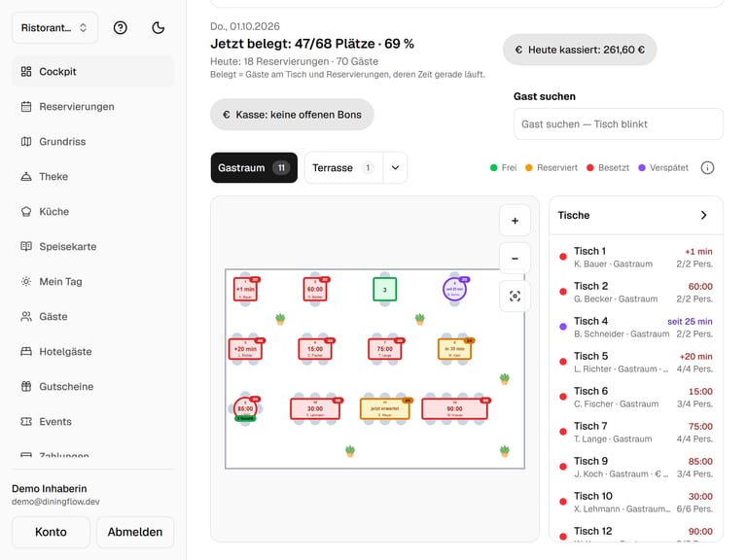Click the purple Verspätet legend dot

(642, 167)
